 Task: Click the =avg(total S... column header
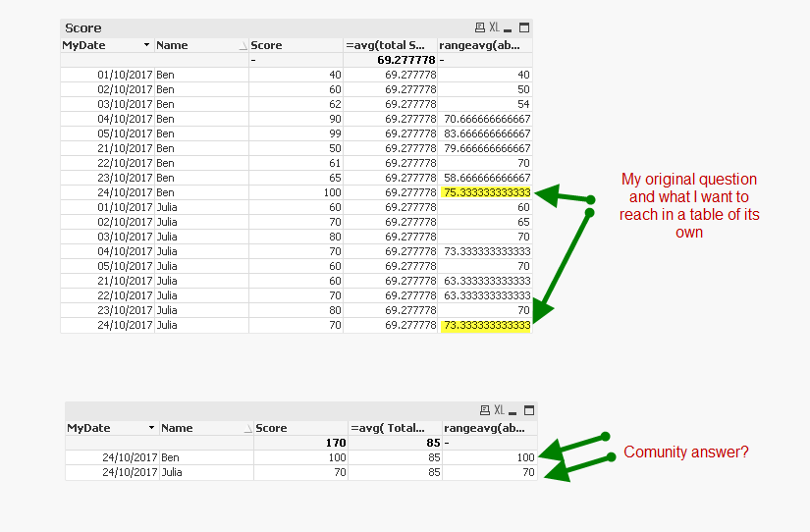[390, 45]
